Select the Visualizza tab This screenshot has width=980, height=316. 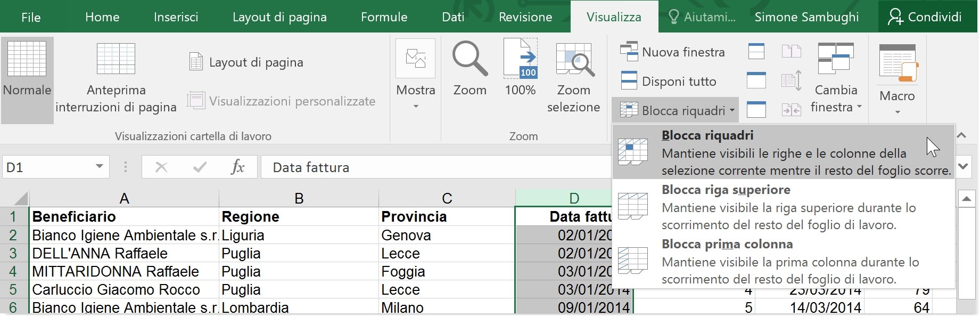tap(614, 17)
